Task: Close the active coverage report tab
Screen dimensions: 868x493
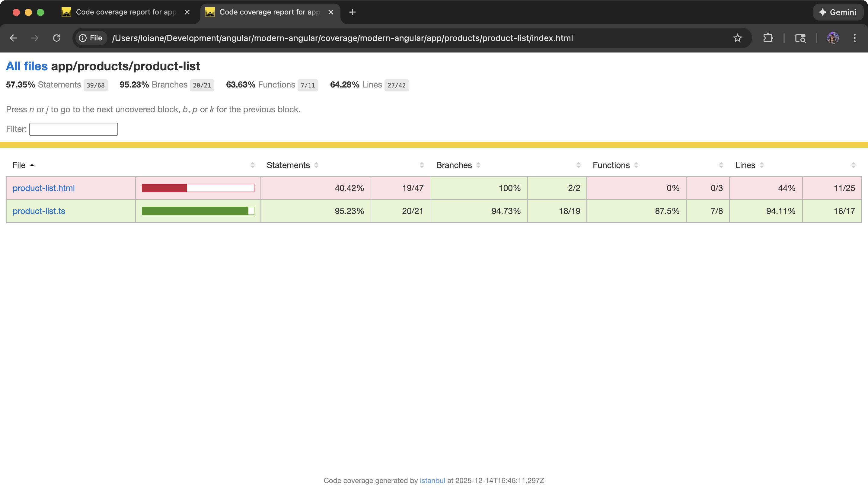Action: [330, 12]
